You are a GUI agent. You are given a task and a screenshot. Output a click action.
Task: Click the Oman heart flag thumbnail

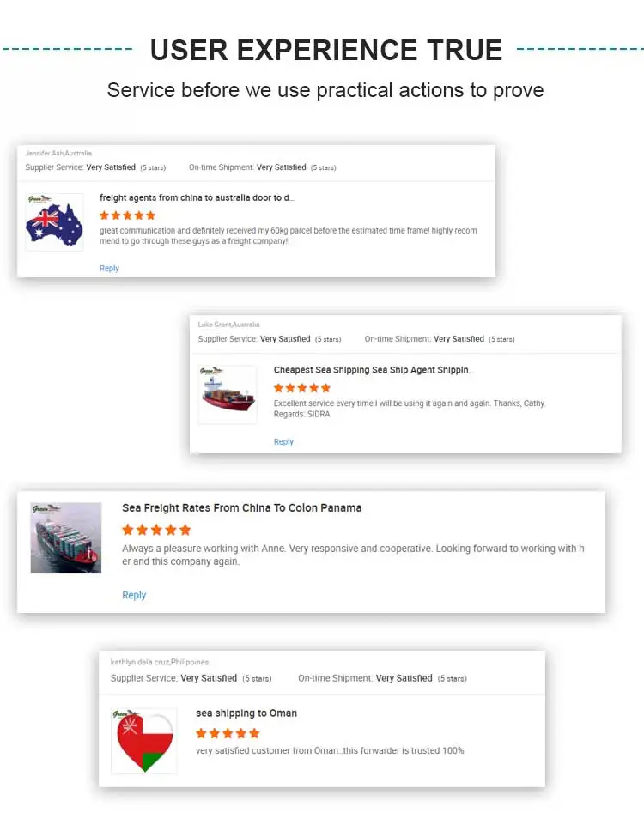144,741
